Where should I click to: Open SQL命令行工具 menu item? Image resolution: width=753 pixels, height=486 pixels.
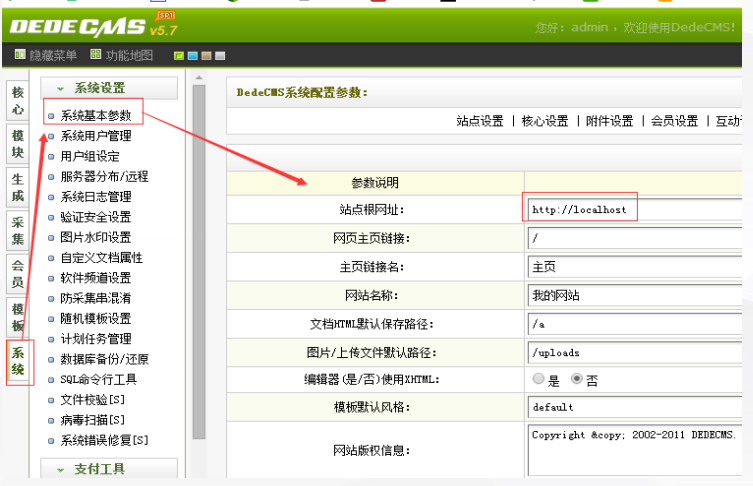[x=98, y=379]
